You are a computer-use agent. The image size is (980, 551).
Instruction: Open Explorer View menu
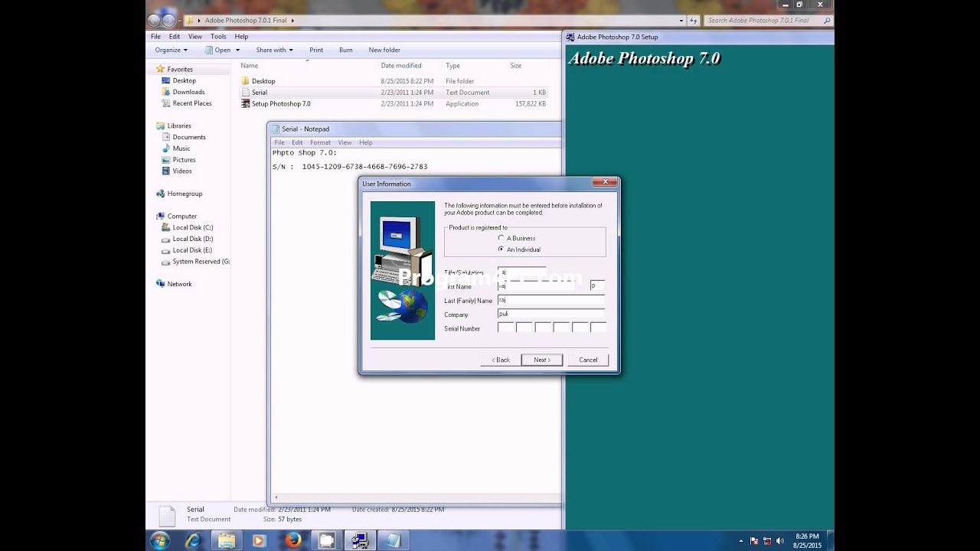195,37
